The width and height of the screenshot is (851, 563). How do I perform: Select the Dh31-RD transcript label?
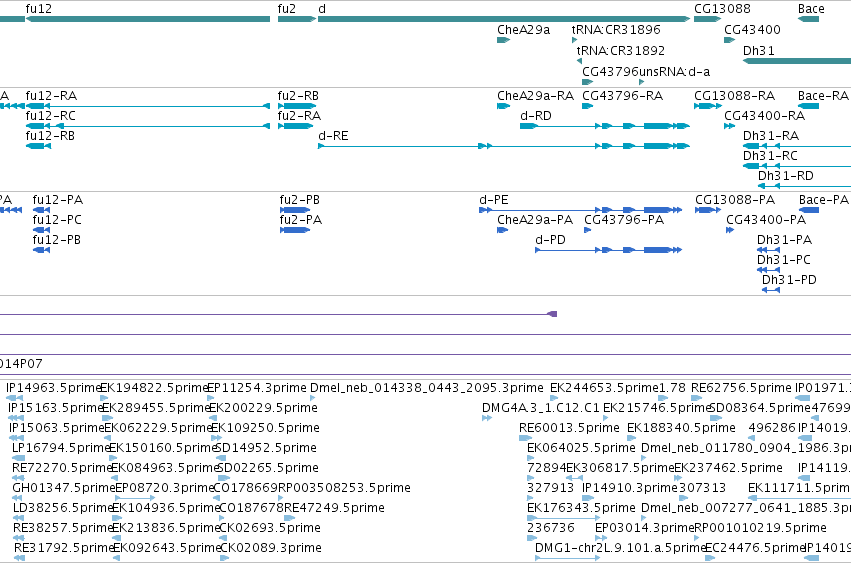point(785,176)
